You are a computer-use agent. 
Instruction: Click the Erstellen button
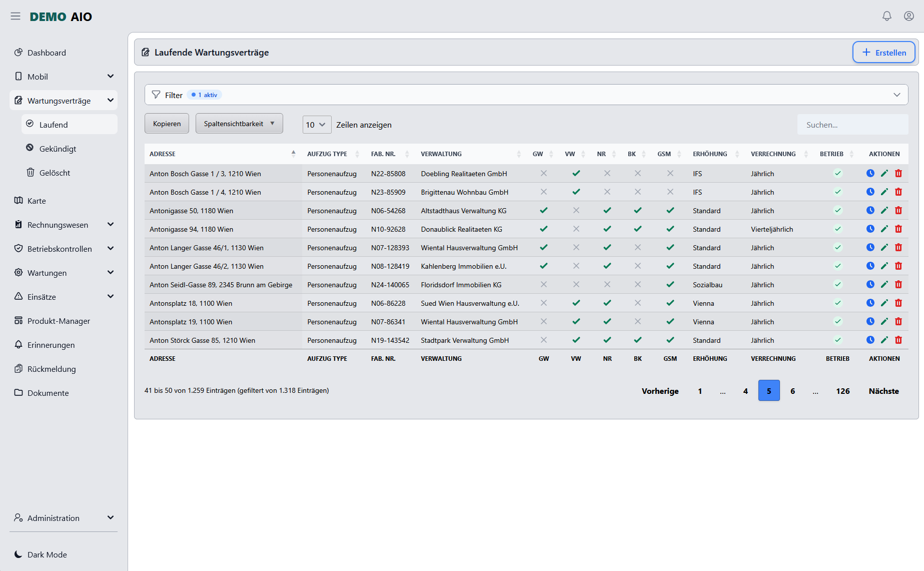click(x=884, y=53)
